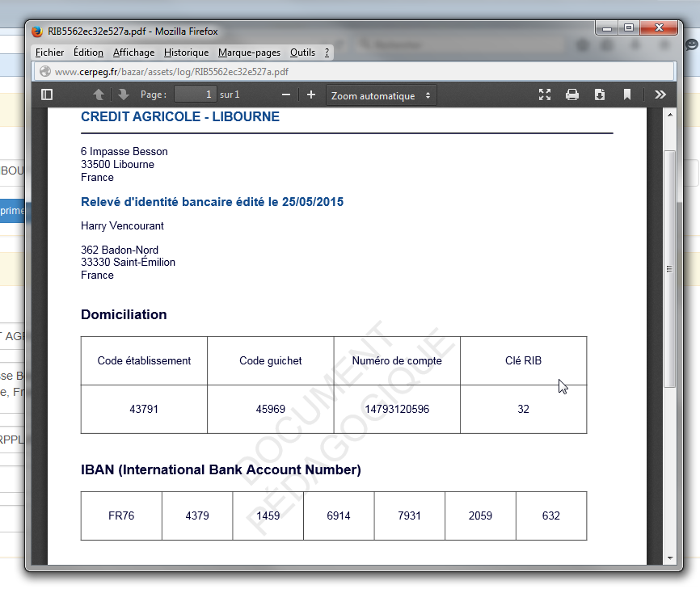The image size is (700, 606).
Task: Click the Domiciliation heading
Action: (124, 314)
